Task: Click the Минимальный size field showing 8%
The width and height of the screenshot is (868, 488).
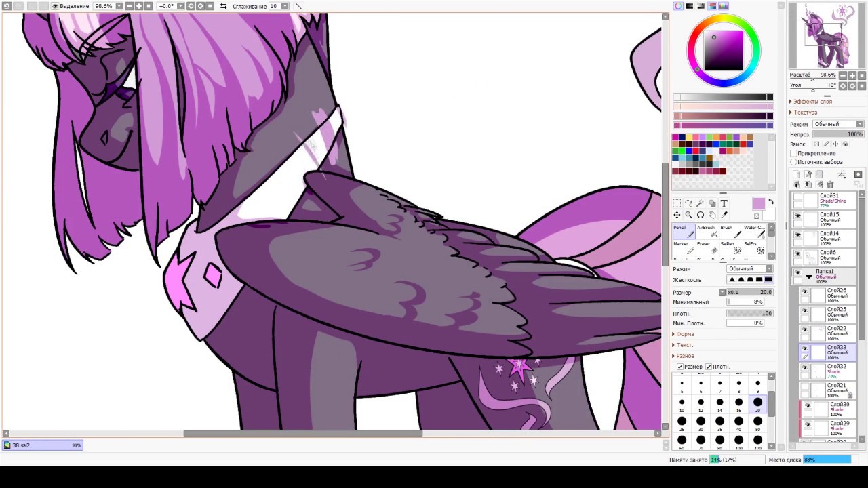Action: click(x=745, y=302)
